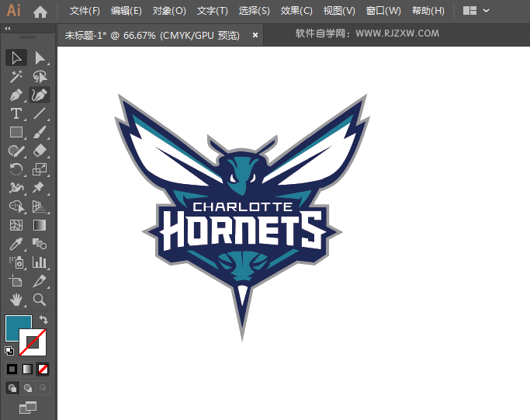Click the Home icon

40,12
